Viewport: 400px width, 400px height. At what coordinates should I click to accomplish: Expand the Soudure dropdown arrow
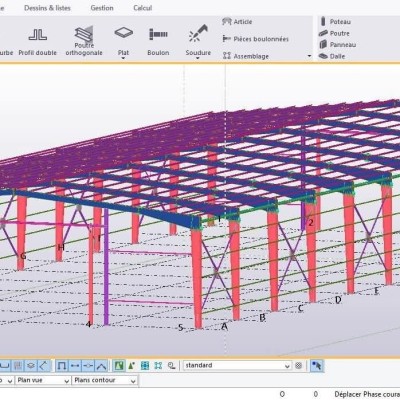198,59
